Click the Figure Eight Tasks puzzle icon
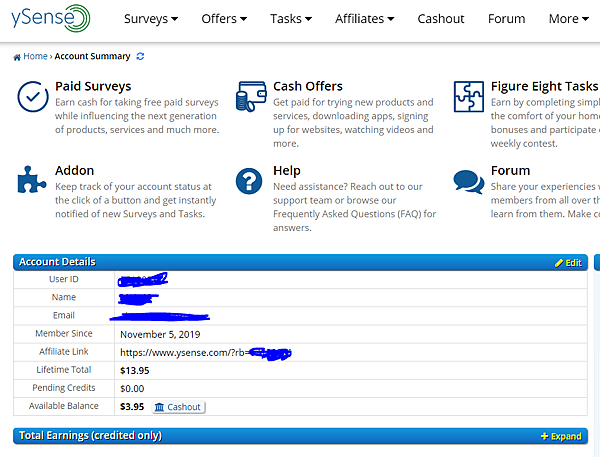600x457 pixels. [469, 96]
